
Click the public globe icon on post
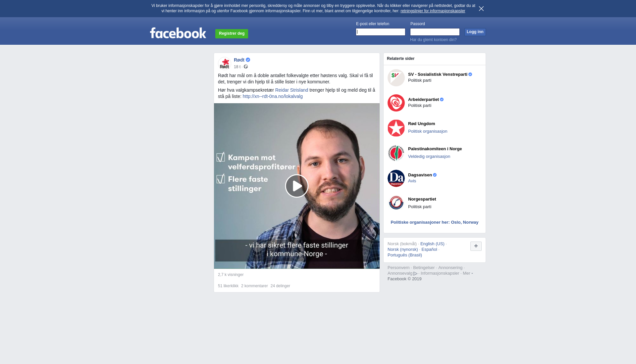coord(246,67)
